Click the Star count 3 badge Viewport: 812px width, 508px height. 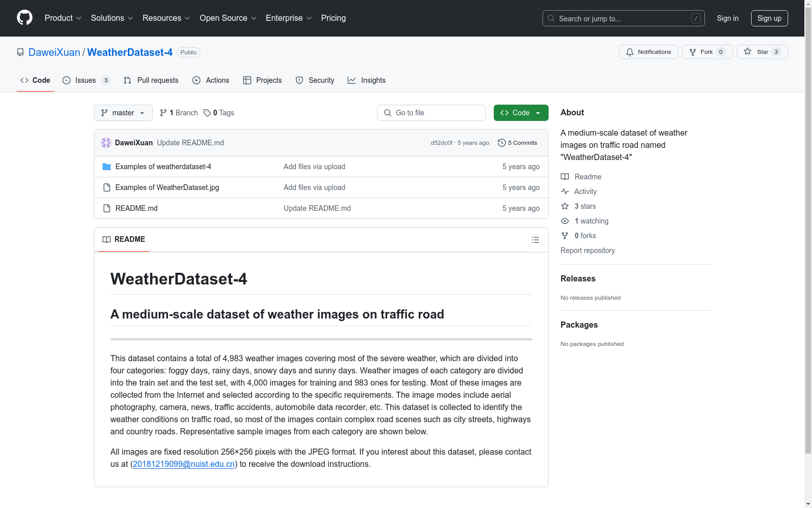(x=776, y=52)
